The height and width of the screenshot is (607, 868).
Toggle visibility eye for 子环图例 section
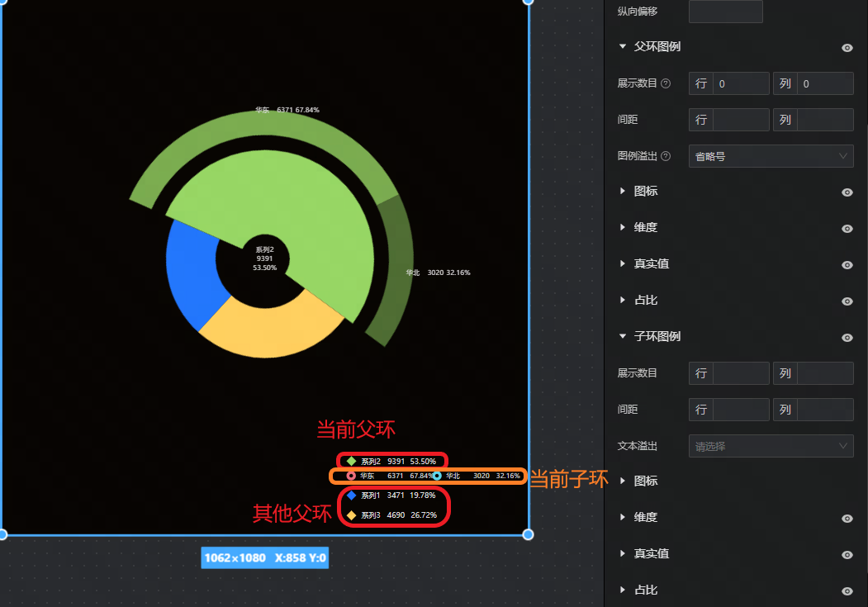pyautogui.click(x=847, y=338)
